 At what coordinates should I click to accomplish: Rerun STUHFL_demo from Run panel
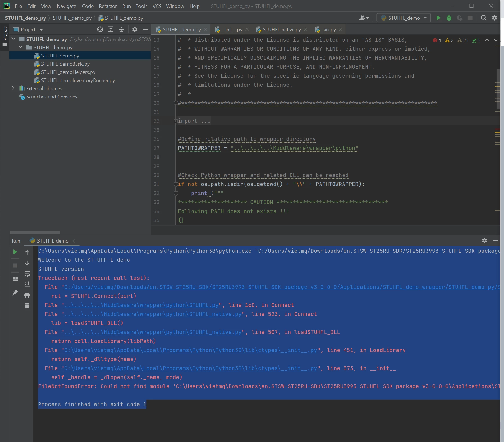click(15, 252)
